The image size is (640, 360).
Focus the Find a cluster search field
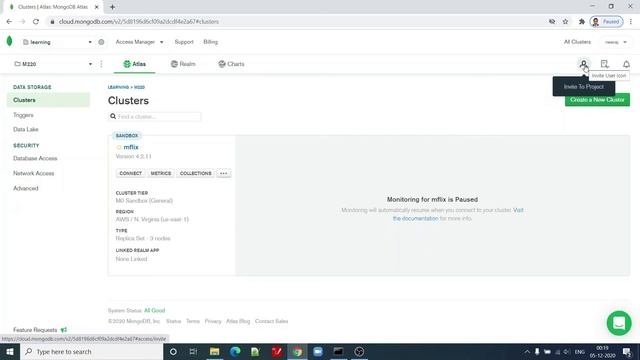tap(155, 117)
